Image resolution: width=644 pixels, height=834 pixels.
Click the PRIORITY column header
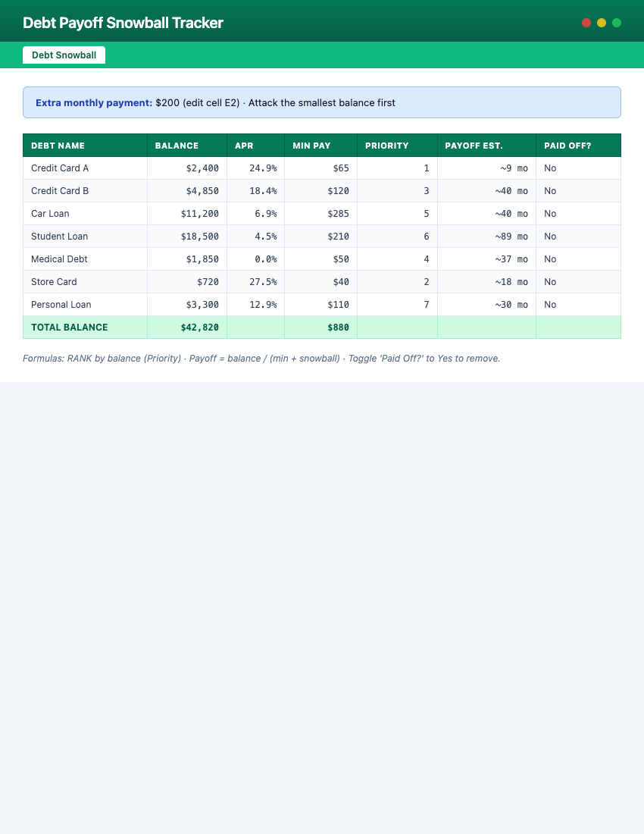397,146
